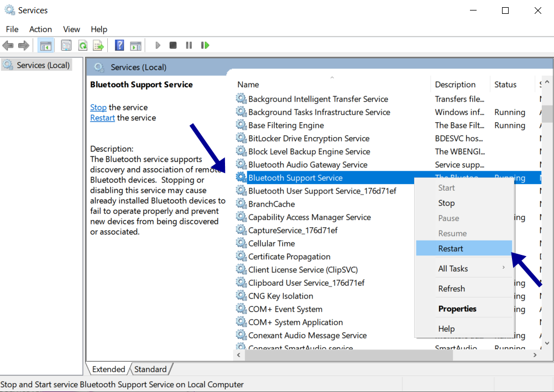Sort services by the Status column header
The width and height of the screenshot is (554, 392).
[x=505, y=84]
